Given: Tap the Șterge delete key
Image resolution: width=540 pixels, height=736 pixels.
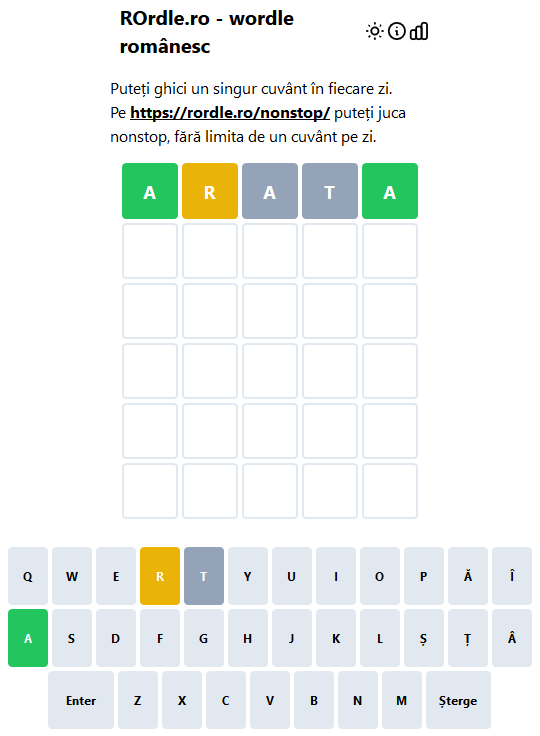Looking at the screenshot, I should [458, 700].
